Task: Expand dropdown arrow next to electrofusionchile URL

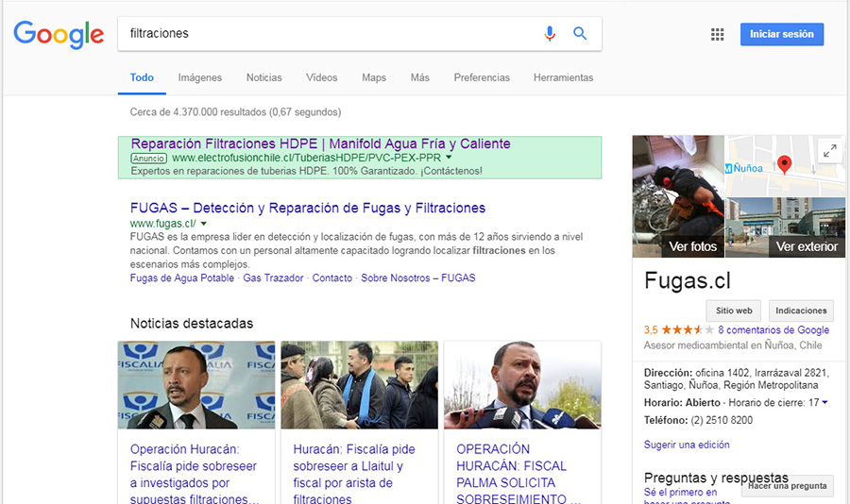Action: [x=449, y=158]
